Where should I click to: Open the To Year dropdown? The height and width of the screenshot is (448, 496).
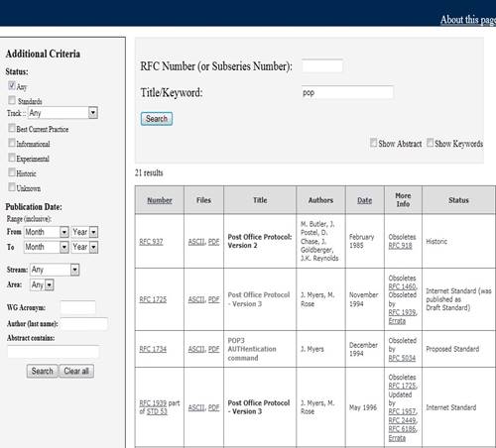pos(84,247)
